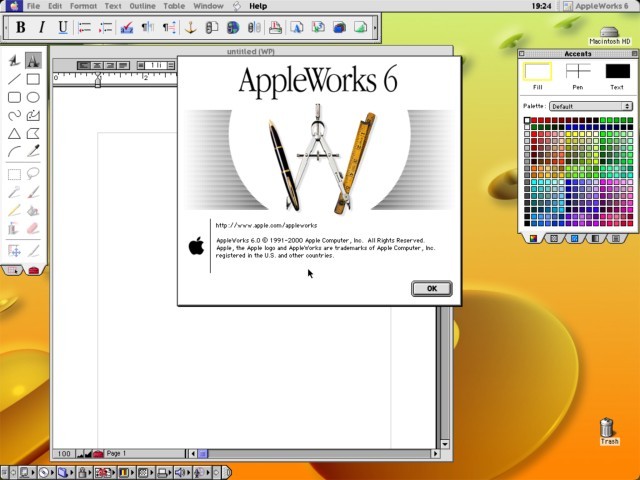
Task: Open the File menu
Action: point(33,6)
